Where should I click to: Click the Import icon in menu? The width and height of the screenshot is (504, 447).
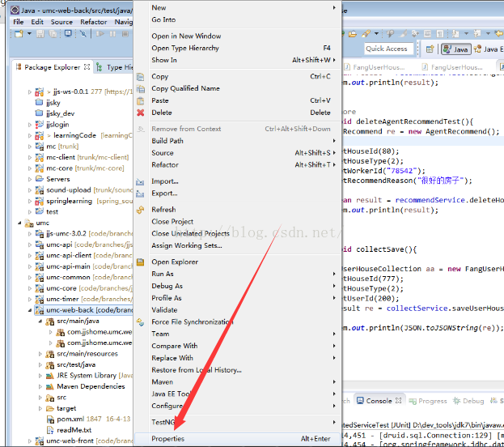[140, 182]
